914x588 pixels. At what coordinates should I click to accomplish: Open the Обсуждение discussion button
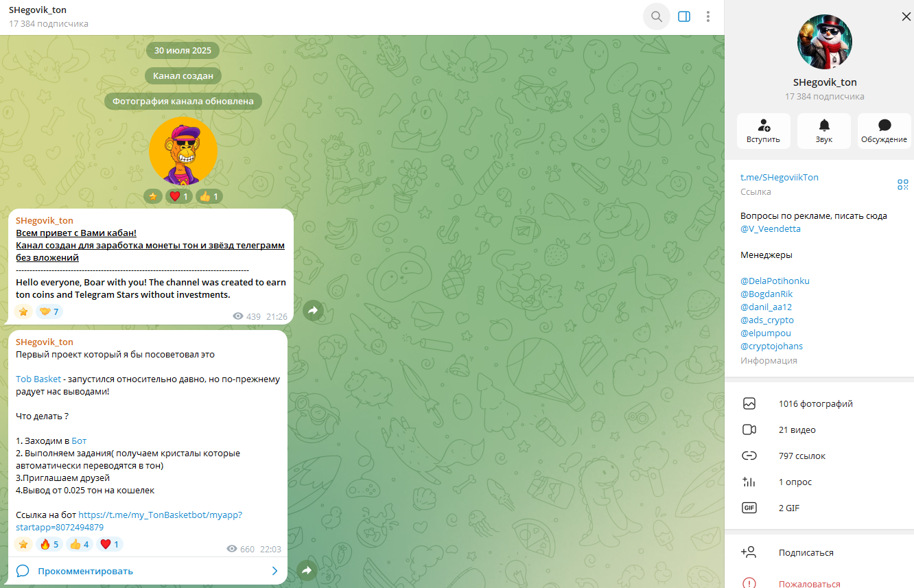pyautogui.click(x=884, y=131)
